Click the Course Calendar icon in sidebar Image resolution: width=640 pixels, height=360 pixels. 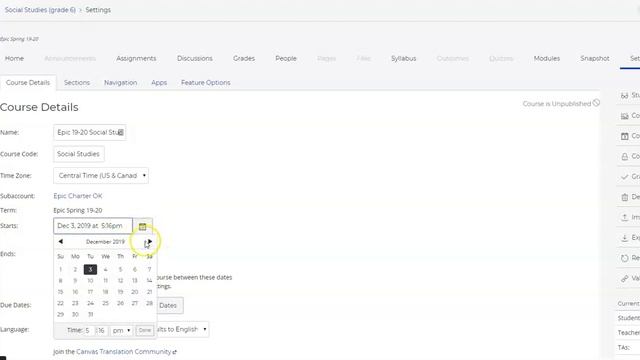coord(624,136)
